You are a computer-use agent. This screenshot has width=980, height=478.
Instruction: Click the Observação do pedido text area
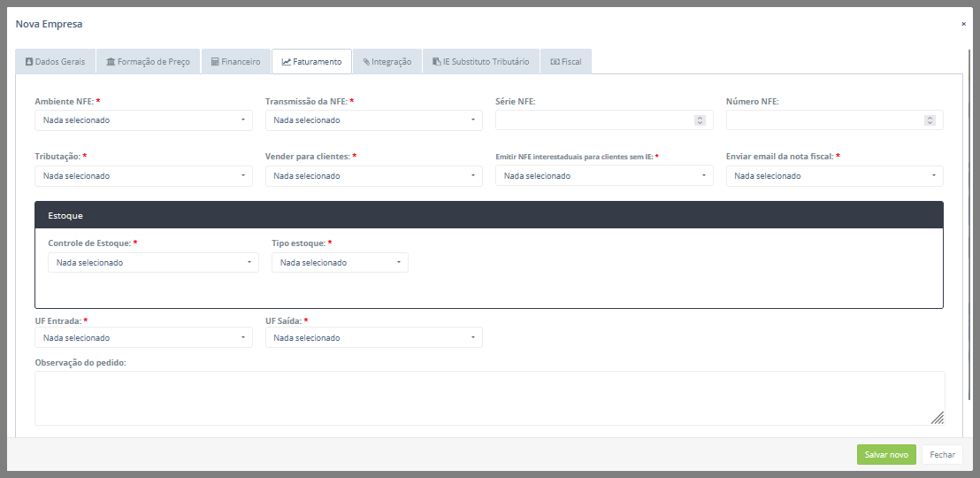tap(489, 398)
